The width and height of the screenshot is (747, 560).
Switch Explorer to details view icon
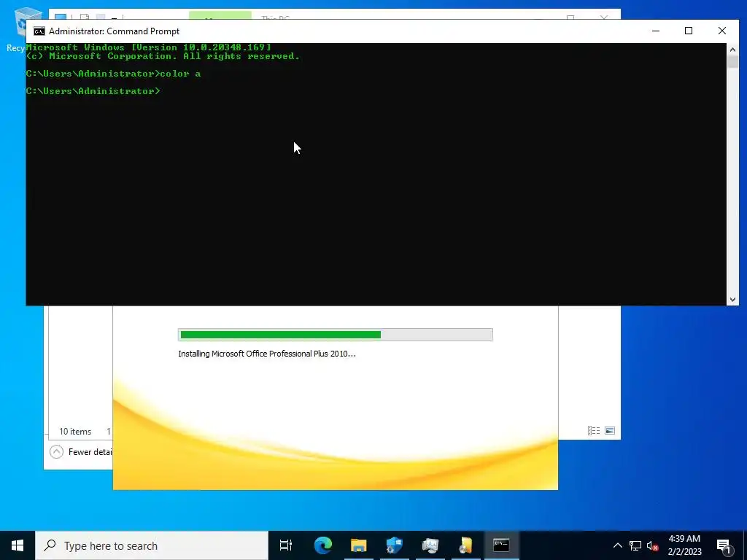[594, 430]
